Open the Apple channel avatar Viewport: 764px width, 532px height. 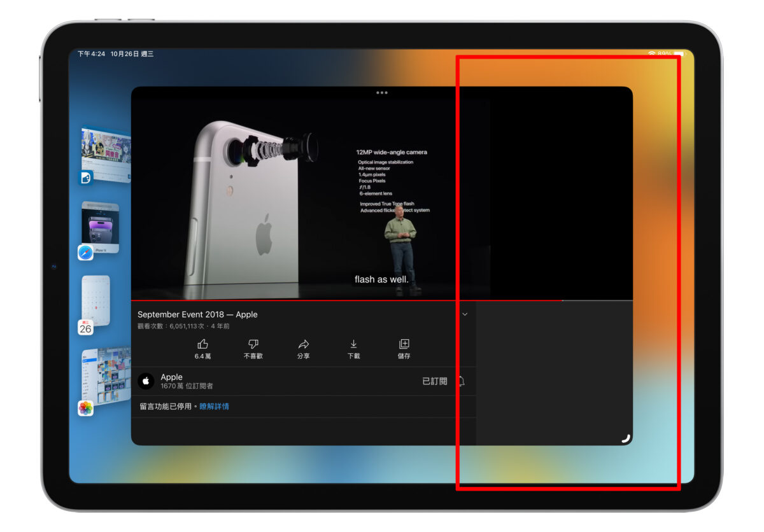(x=146, y=381)
